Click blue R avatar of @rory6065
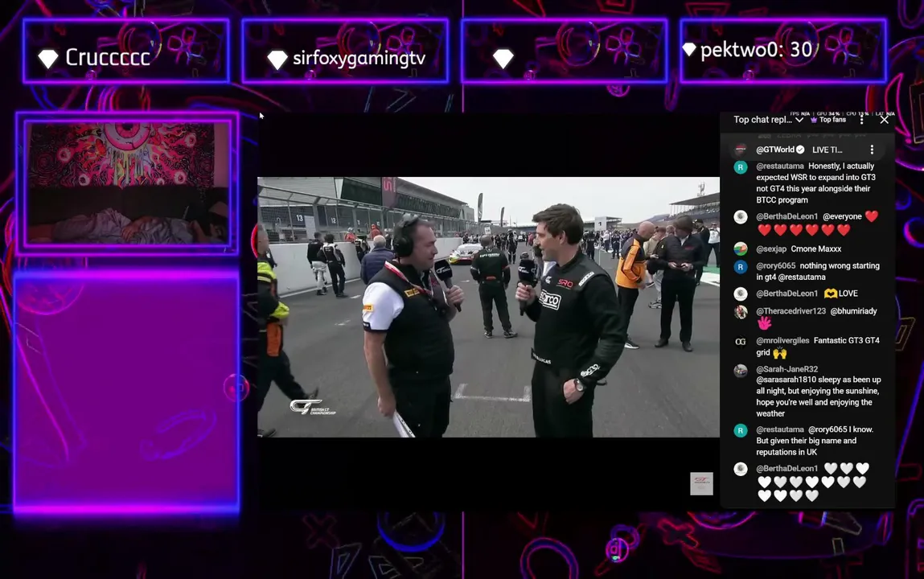This screenshot has height=579, width=924. (741, 267)
